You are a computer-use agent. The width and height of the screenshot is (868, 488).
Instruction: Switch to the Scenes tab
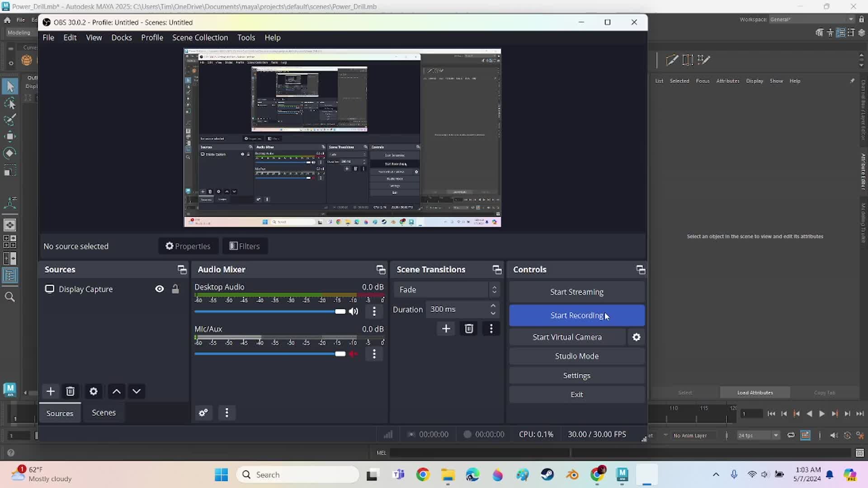104,413
